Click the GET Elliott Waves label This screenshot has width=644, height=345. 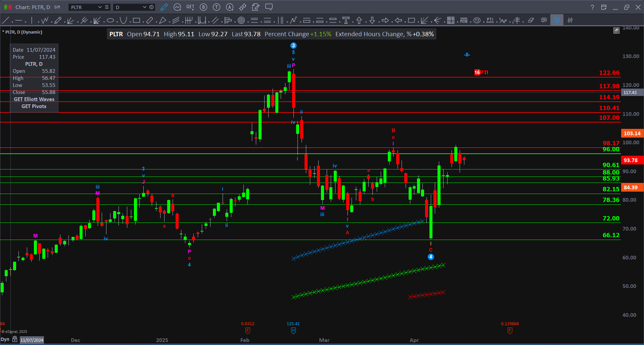click(34, 99)
